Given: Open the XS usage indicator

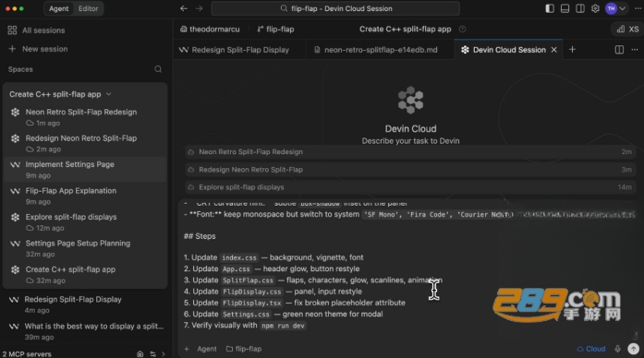Looking at the screenshot, I should 627,30.
